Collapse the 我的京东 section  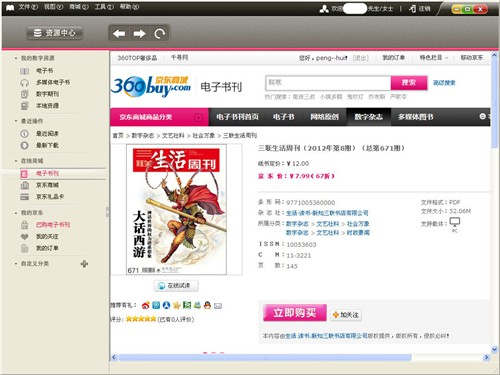(x=16, y=213)
